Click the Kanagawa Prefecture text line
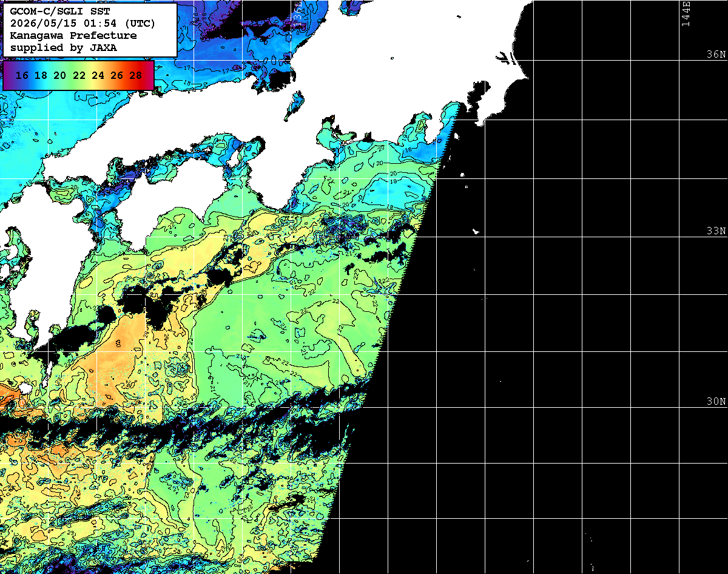The width and height of the screenshot is (728, 574). (x=73, y=35)
